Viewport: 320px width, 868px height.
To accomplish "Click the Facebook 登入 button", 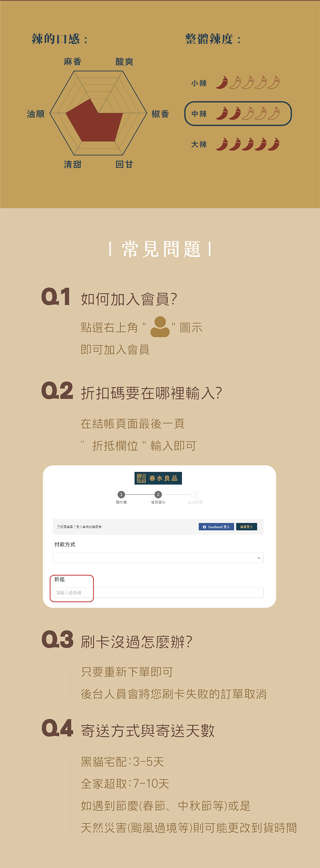I will pos(216,527).
